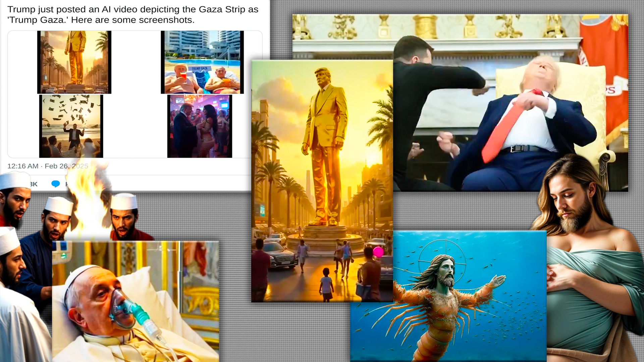Viewport: 644px width, 362px height.
Task: Click the 'TRUMP GAZA' sign in poolside thumbnail
Action: click(x=200, y=68)
